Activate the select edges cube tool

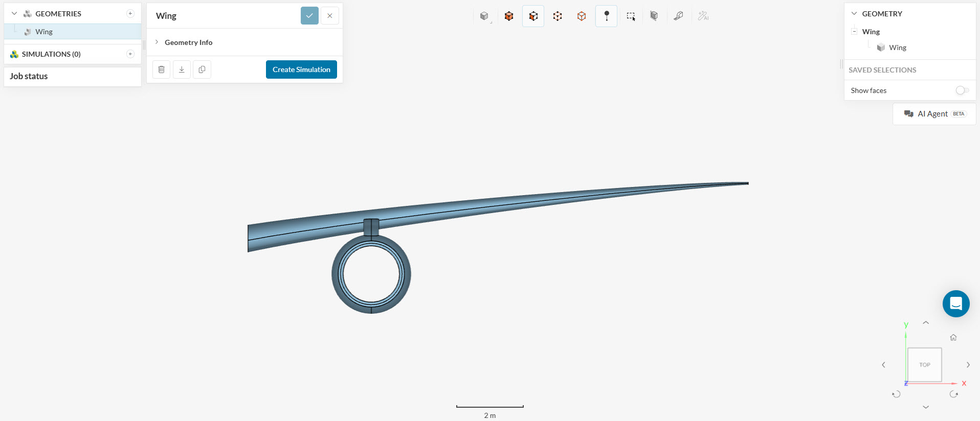558,16
